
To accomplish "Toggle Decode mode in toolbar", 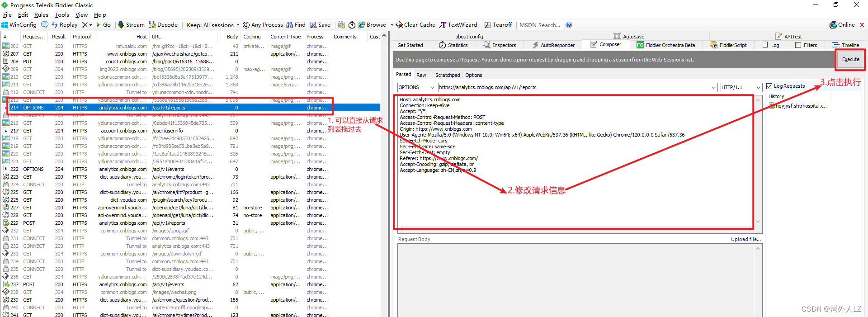I will point(163,25).
